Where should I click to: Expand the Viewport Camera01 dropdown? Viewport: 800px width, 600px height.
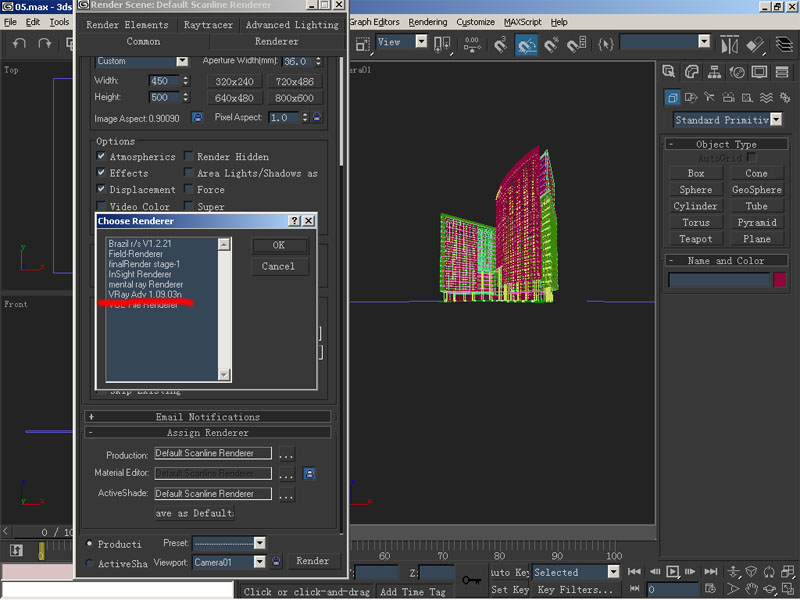[x=260, y=562]
